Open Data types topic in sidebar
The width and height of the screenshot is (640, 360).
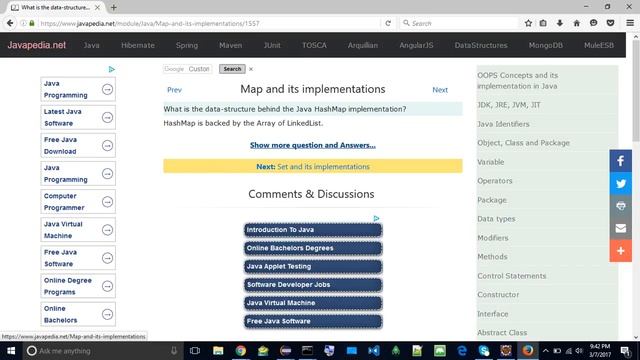(x=496, y=219)
